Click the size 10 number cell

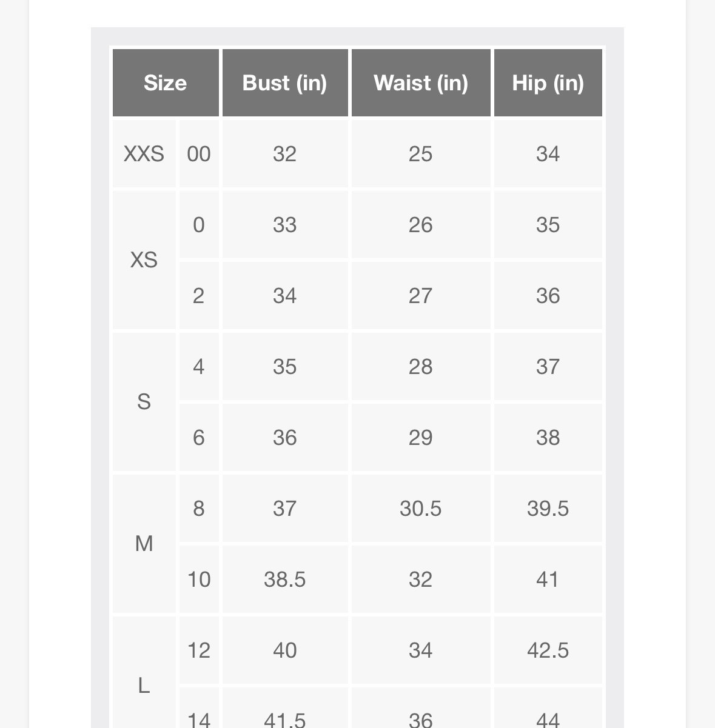point(199,579)
